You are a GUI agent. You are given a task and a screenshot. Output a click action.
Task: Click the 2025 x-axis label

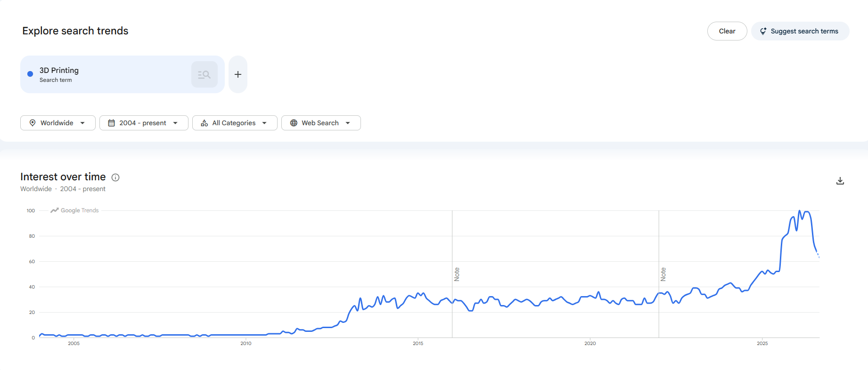click(762, 344)
